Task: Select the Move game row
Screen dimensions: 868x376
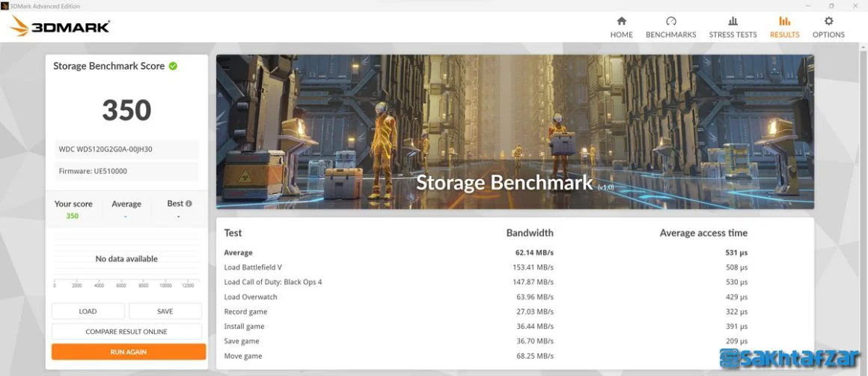Action: pyautogui.click(x=486, y=356)
